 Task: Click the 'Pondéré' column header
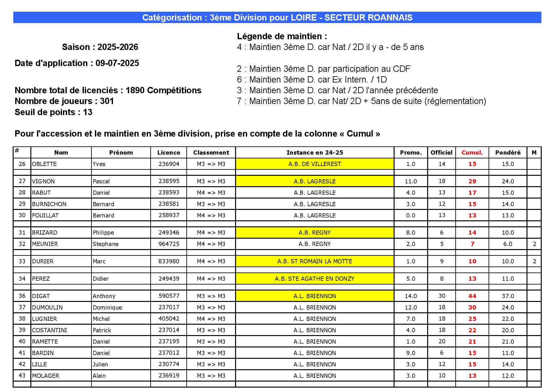(508, 153)
